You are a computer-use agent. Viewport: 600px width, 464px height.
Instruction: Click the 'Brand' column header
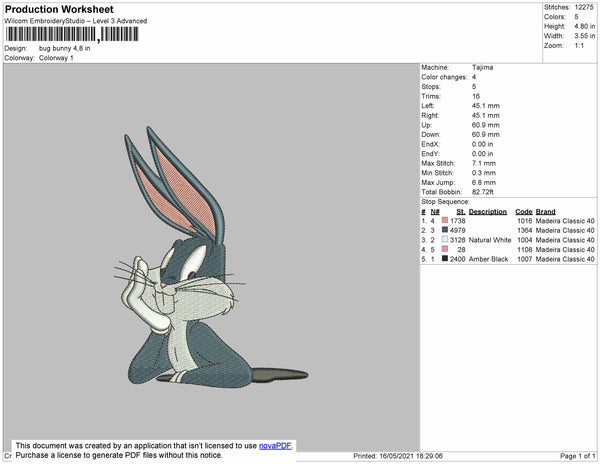545,212
